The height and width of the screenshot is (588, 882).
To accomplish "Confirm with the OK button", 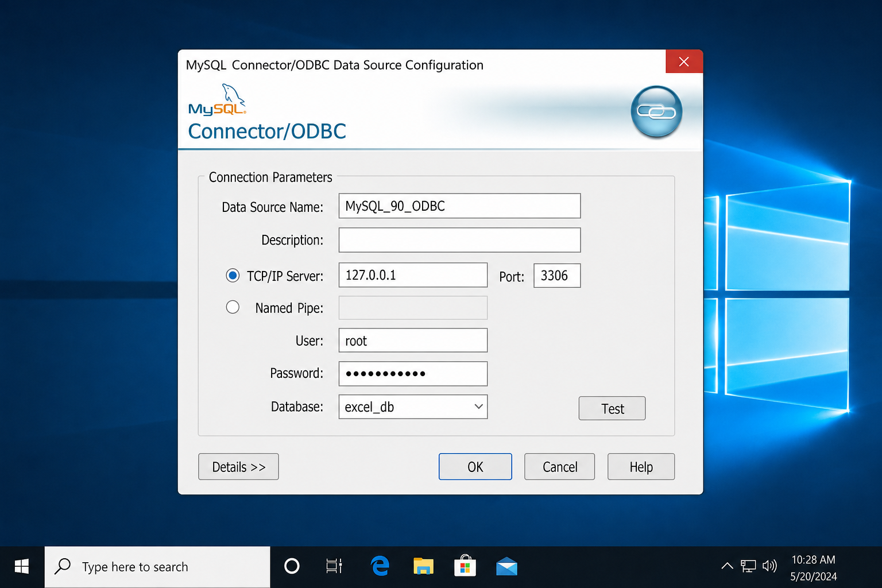I will tap(475, 467).
